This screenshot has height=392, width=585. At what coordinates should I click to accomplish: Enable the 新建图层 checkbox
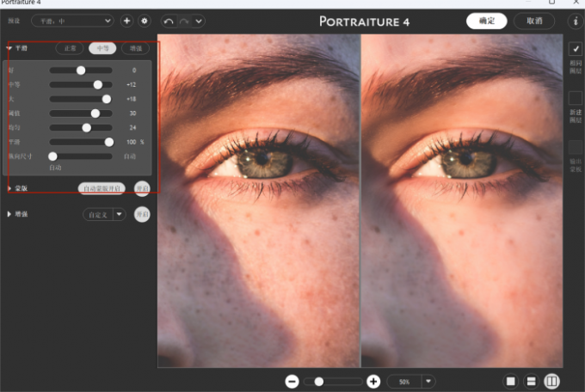point(576,99)
